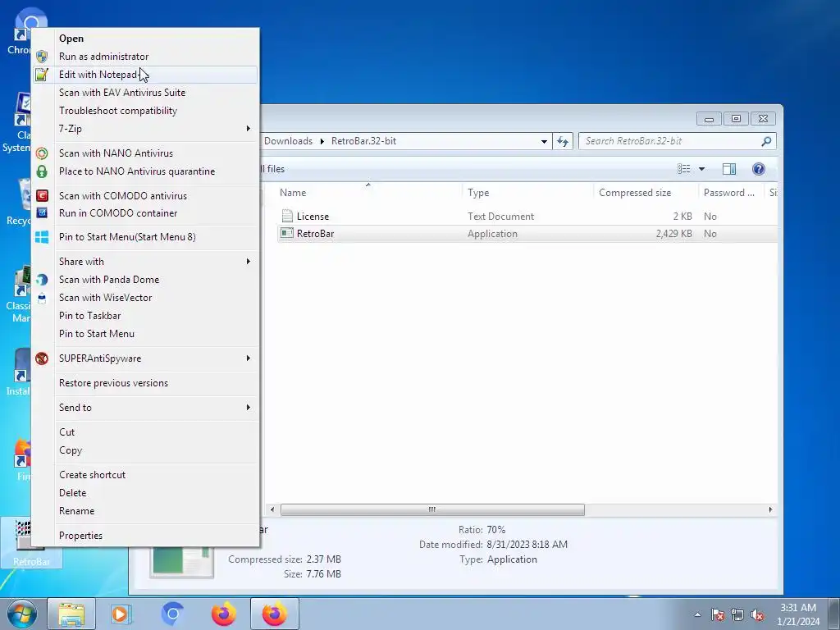Viewport: 840px width, 630px height.
Task: Choose Restore previous versions
Action: coord(113,383)
